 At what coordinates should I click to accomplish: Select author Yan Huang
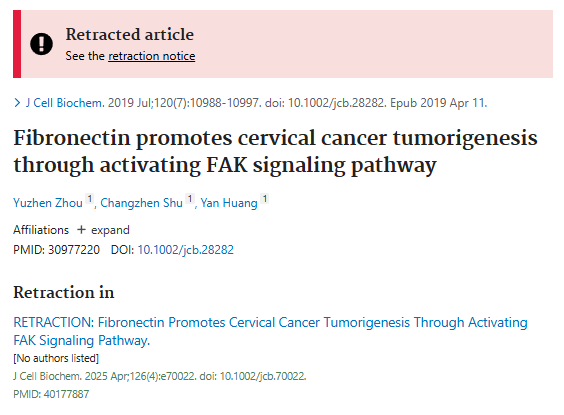[229, 203]
